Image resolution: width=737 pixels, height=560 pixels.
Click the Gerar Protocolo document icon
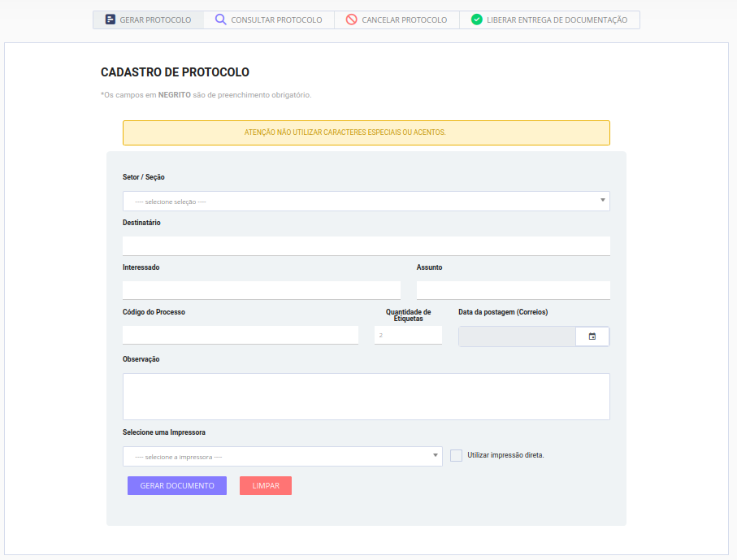pyautogui.click(x=111, y=20)
